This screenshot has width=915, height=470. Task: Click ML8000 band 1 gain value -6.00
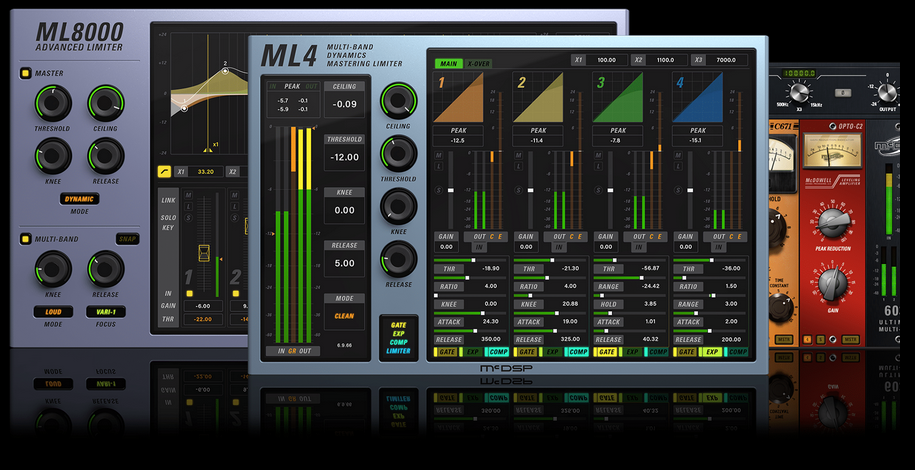tap(203, 306)
